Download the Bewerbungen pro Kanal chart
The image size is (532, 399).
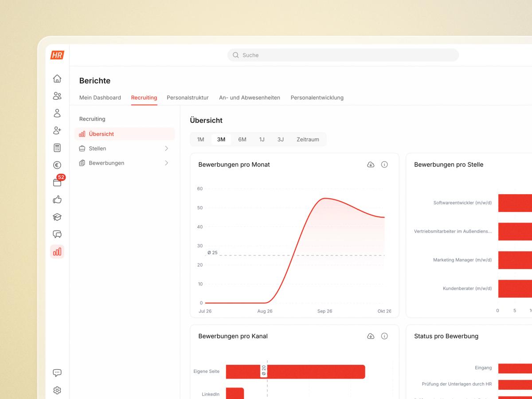[371, 336]
